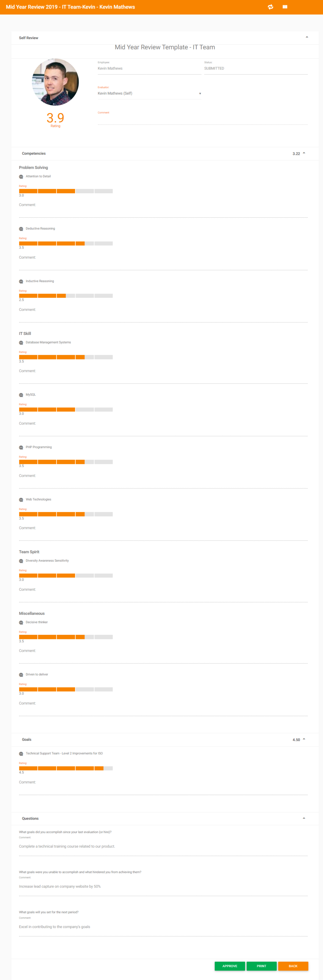Collapse the Goals section
The height and width of the screenshot is (980, 323).
point(304,739)
